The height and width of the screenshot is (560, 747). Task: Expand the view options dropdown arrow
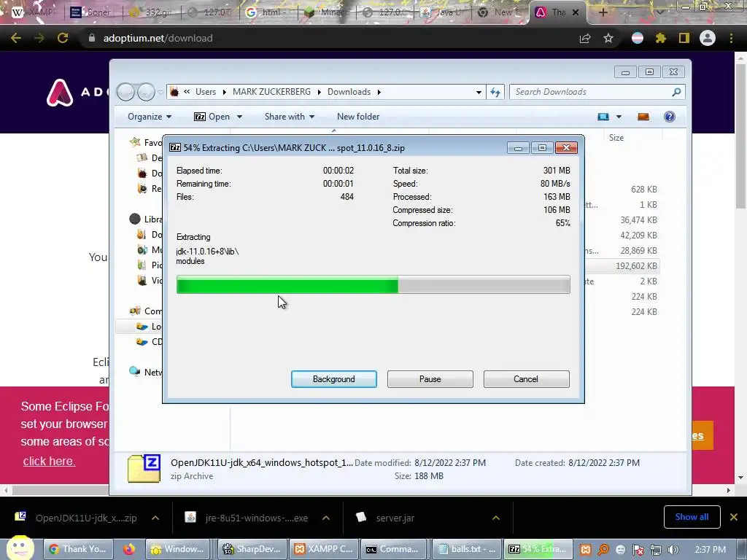pos(619,117)
